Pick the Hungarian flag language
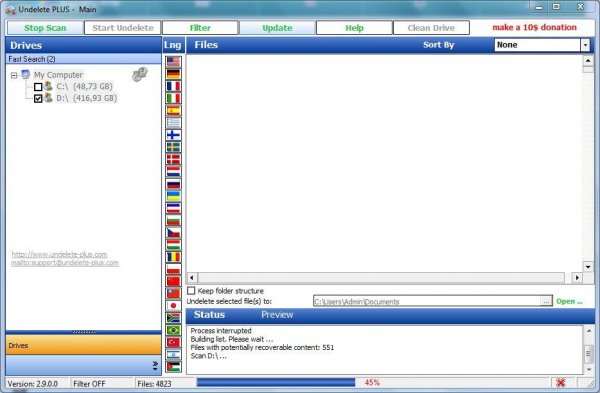The height and width of the screenshot is (393, 600). pyautogui.click(x=173, y=245)
